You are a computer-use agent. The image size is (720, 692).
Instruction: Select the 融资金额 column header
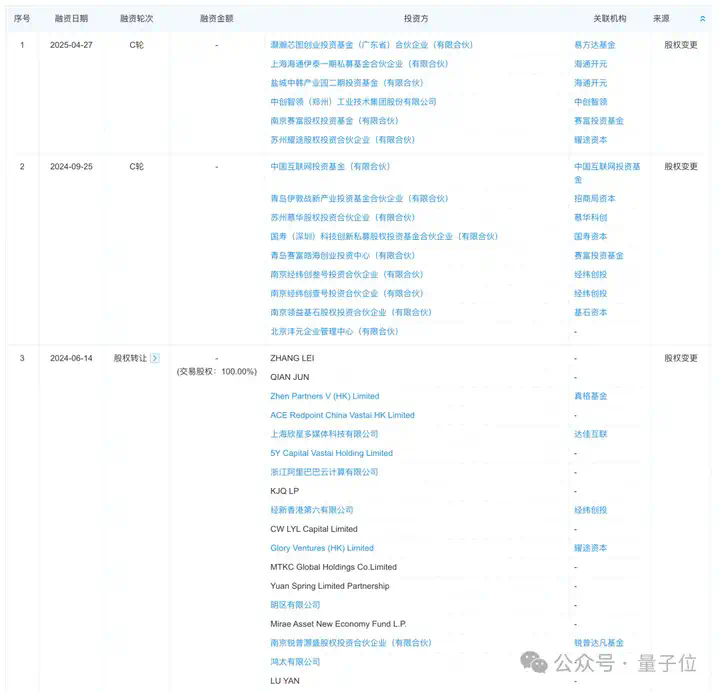(x=217, y=18)
